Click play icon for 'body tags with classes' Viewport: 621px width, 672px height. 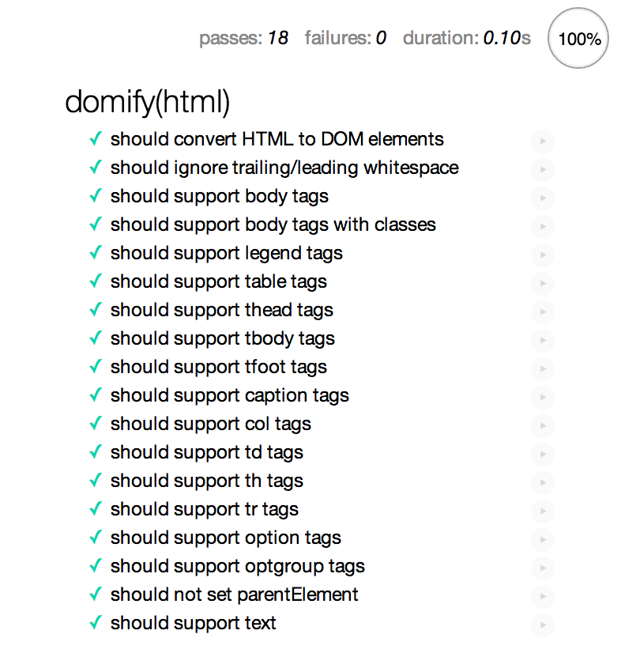[543, 226]
